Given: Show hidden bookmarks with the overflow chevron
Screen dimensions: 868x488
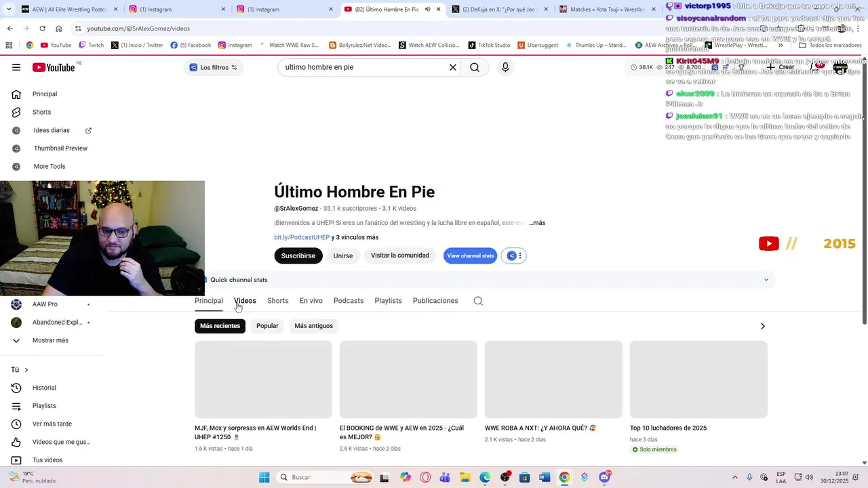Looking at the screenshot, I should (x=781, y=45).
